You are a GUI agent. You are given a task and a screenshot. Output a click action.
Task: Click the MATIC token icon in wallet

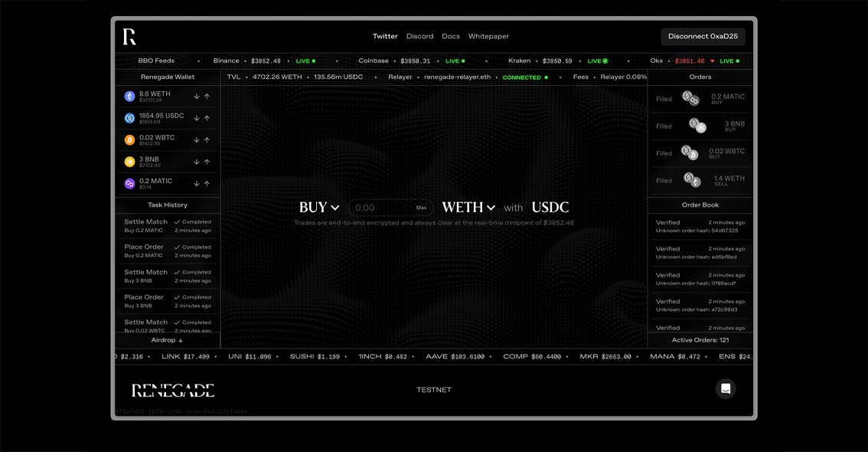pos(129,183)
